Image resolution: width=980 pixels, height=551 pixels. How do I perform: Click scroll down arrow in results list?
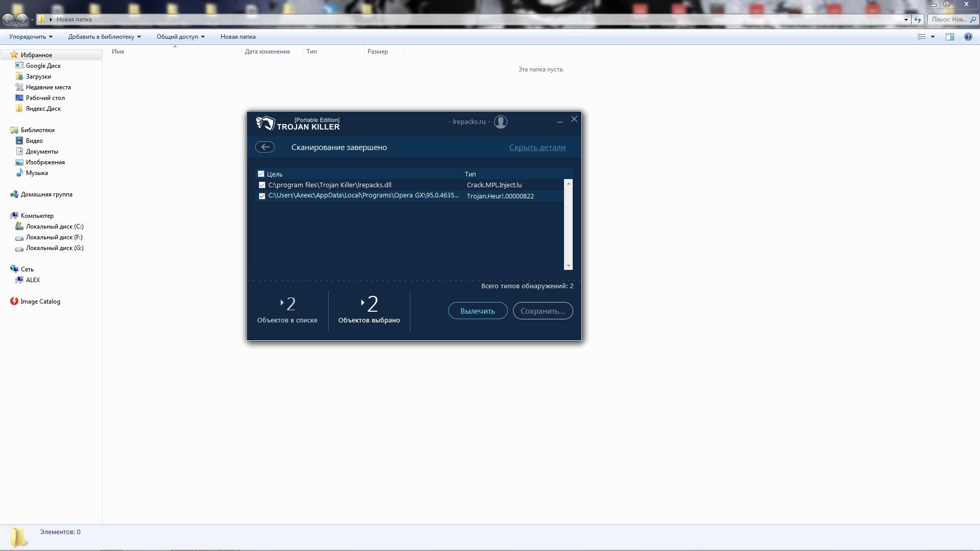[x=569, y=266]
